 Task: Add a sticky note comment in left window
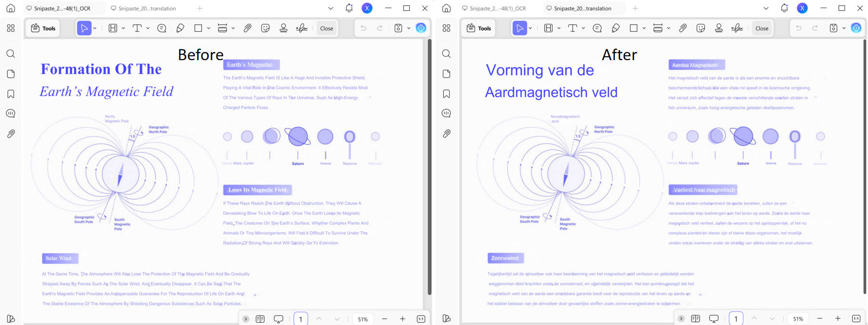point(162,28)
